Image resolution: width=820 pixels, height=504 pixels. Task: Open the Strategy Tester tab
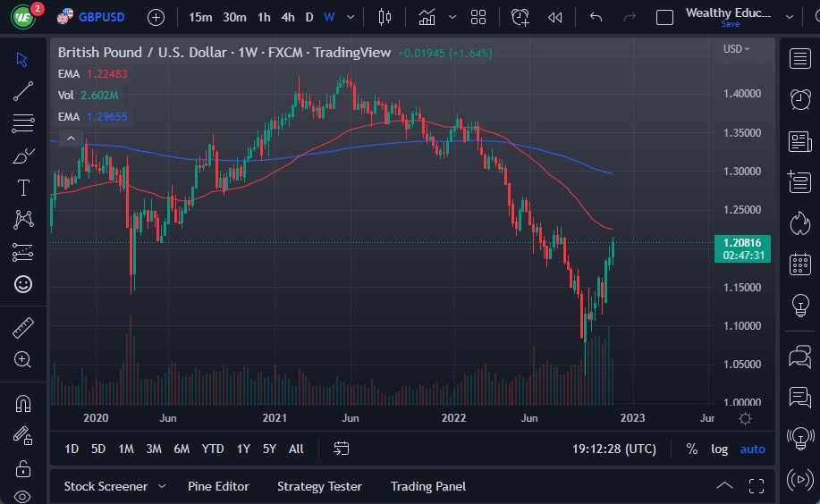click(319, 486)
